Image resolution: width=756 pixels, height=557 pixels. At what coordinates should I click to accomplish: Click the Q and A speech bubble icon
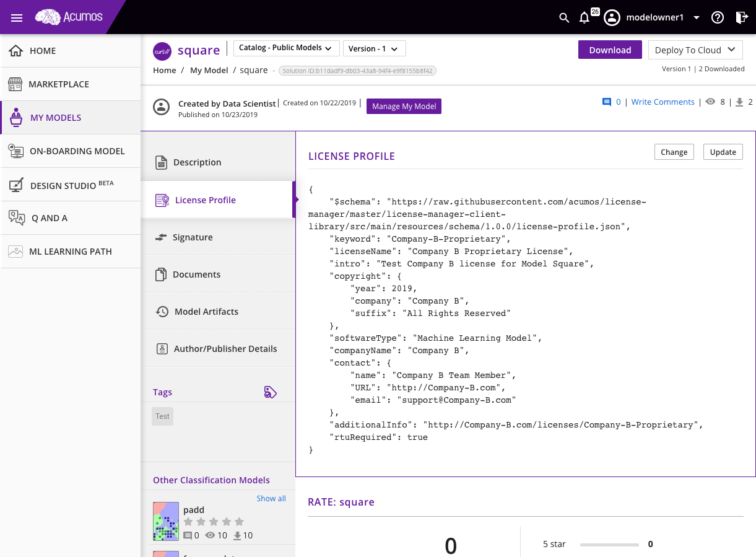(x=17, y=217)
